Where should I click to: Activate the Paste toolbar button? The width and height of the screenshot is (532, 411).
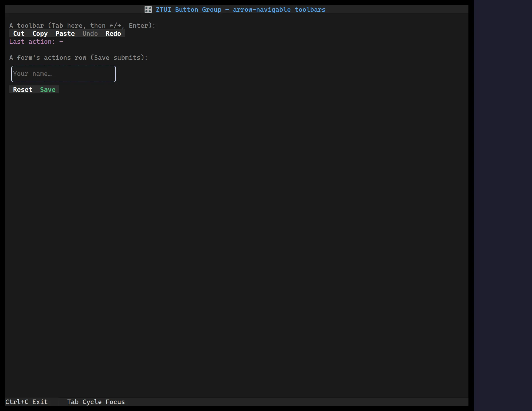65,34
